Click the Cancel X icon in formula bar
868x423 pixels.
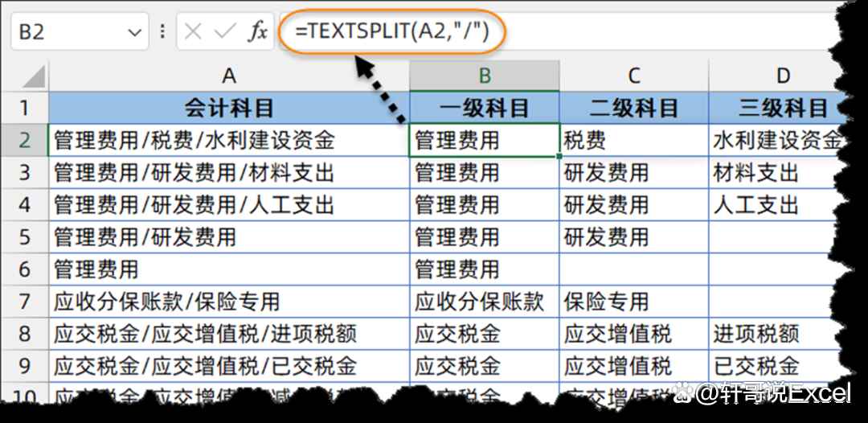pyautogui.click(x=193, y=32)
